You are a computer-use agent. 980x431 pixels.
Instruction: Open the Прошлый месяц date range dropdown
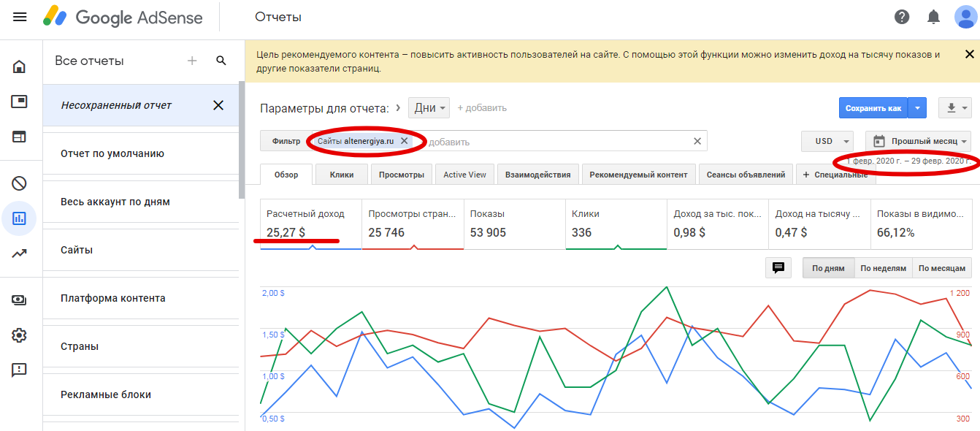(918, 141)
